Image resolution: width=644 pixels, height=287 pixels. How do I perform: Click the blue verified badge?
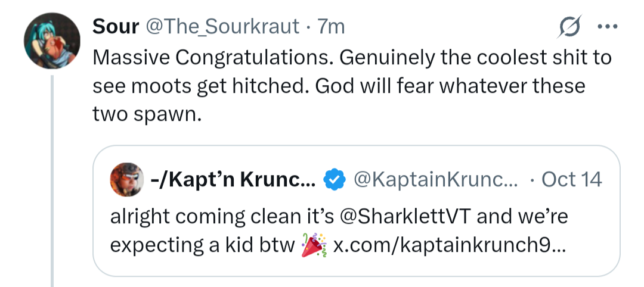pos(334,179)
